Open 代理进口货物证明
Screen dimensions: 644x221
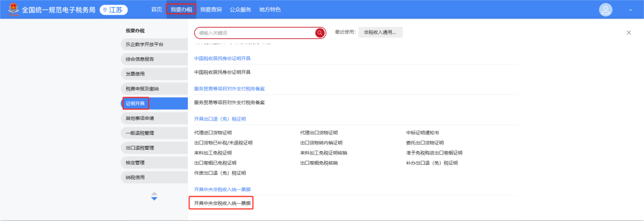coord(213,133)
